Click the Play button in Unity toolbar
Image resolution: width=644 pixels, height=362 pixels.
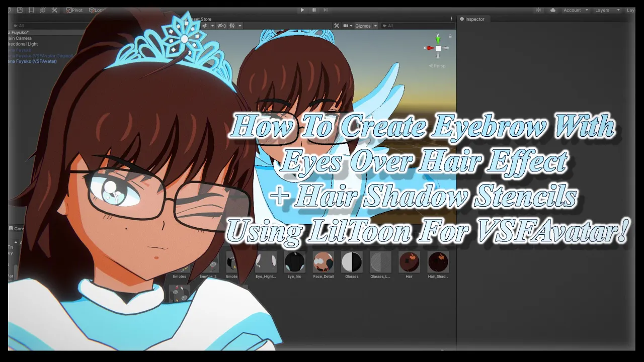(302, 10)
